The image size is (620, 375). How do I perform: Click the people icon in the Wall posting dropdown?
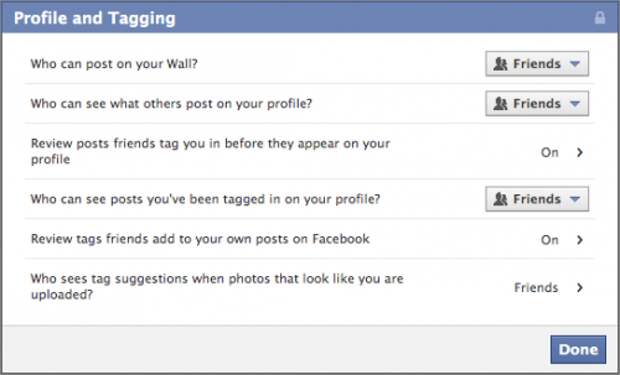coord(500,64)
